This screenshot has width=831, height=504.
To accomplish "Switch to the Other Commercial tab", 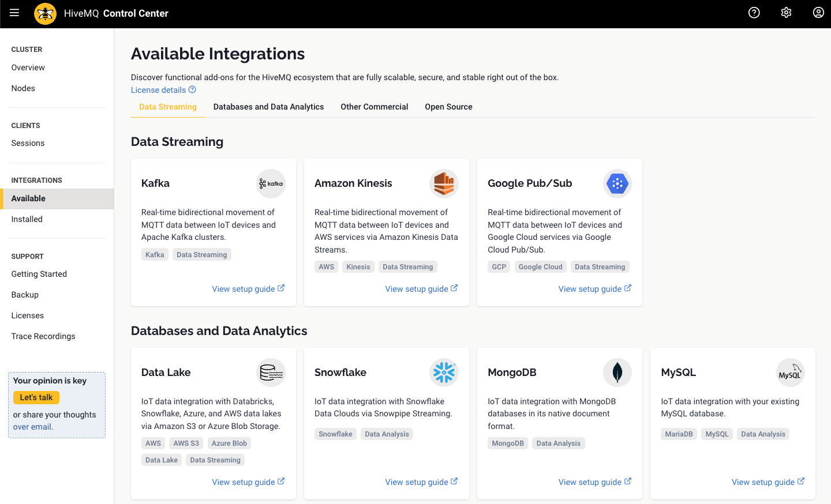I will (375, 107).
